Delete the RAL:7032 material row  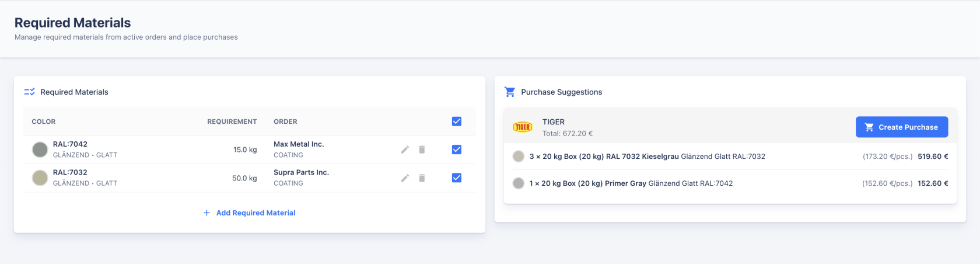422,178
